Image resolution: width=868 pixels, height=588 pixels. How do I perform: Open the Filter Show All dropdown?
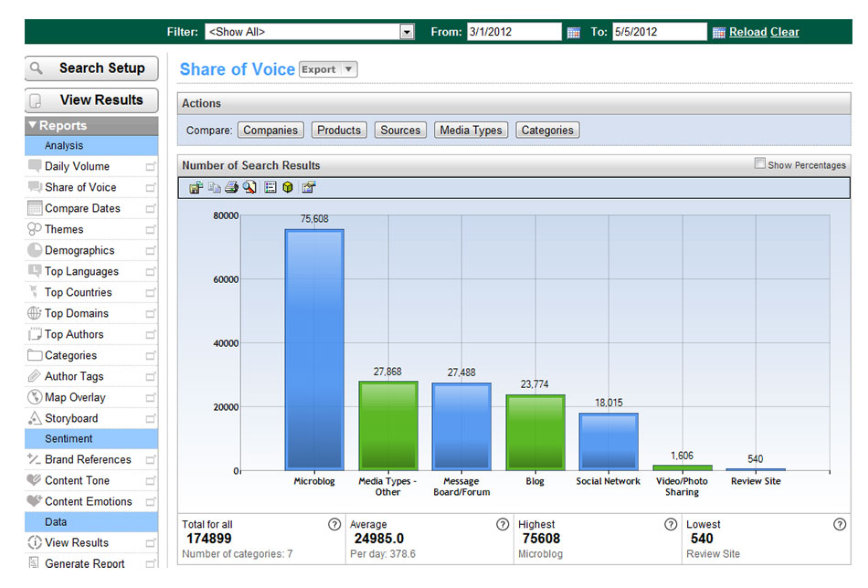(x=407, y=32)
